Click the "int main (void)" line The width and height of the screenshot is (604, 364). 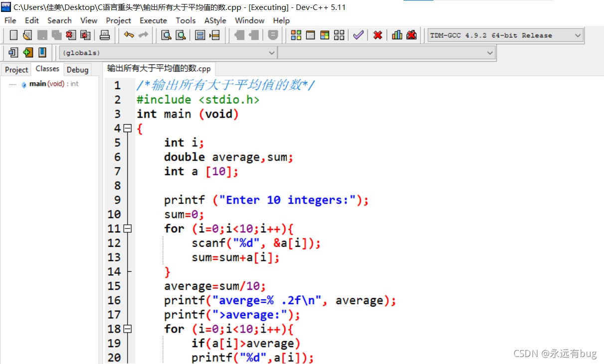coord(188,114)
